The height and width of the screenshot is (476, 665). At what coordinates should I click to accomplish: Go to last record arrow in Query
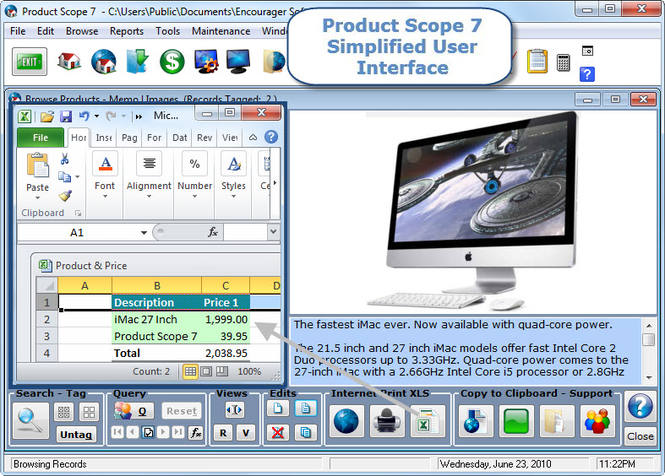pyautogui.click(x=178, y=432)
